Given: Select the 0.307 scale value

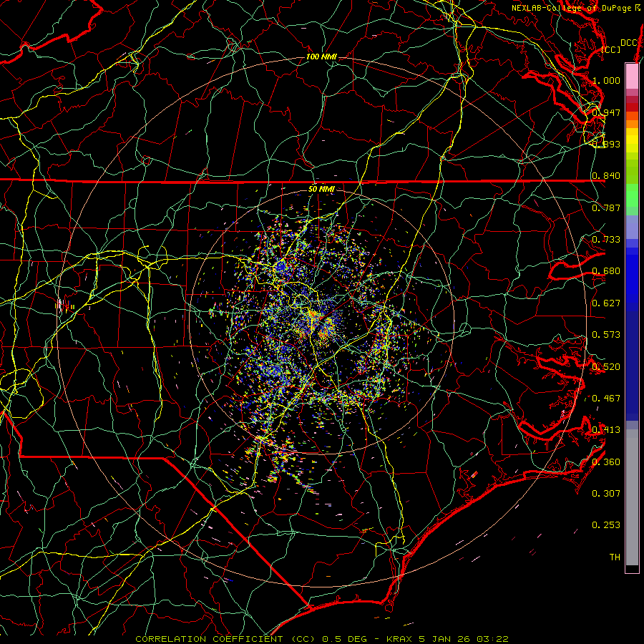Looking at the screenshot, I should tap(606, 494).
